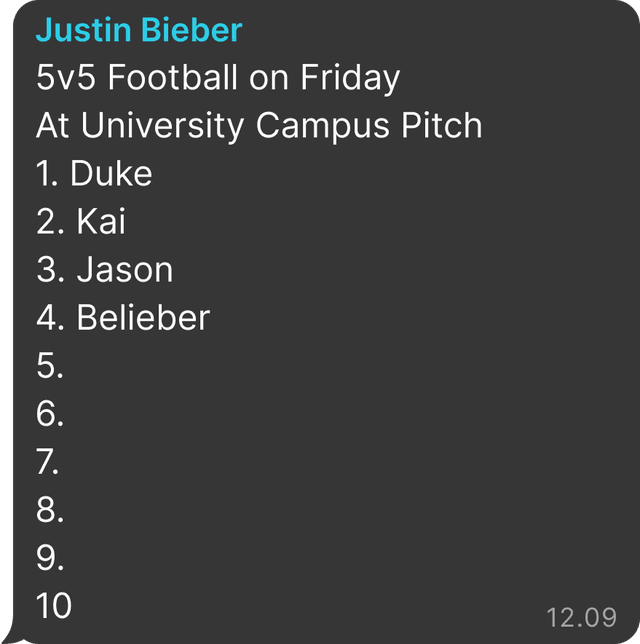640x644 pixels.
Task: Click the 12.09 message timestamp
Action: tap(581, 617)
